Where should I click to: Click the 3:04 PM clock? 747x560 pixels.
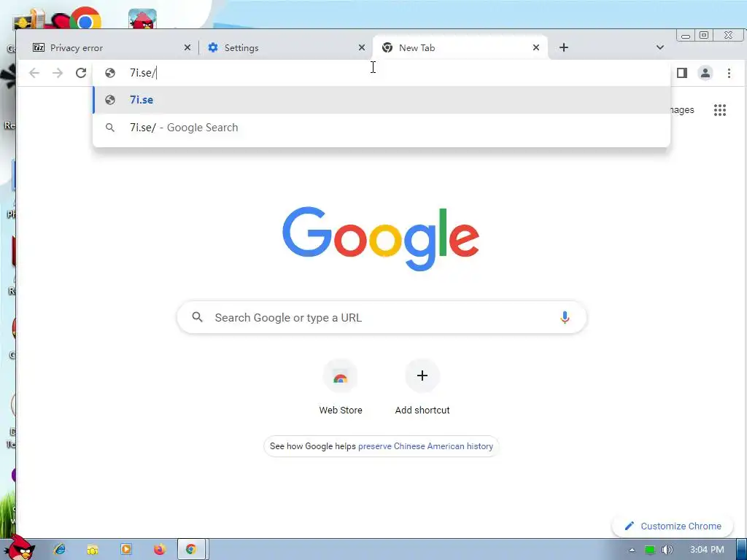pyautogui.click(x=706, y=550)
